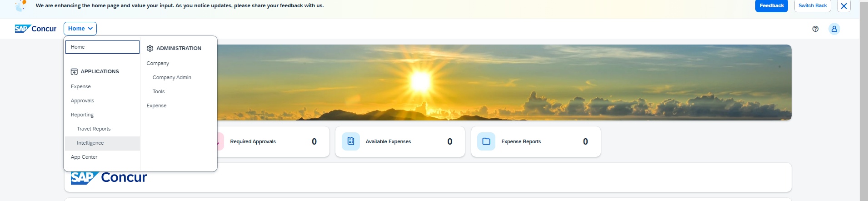
Task: Dismiss the feedback banner with X
Action: tap(843, 6)
